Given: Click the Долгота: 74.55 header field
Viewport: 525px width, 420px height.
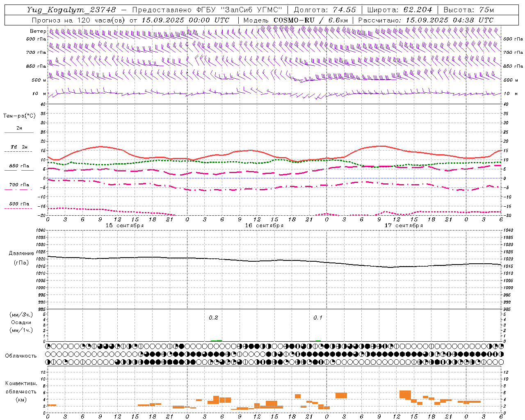Looking at the screenshot, I should (x=325, y=10).
